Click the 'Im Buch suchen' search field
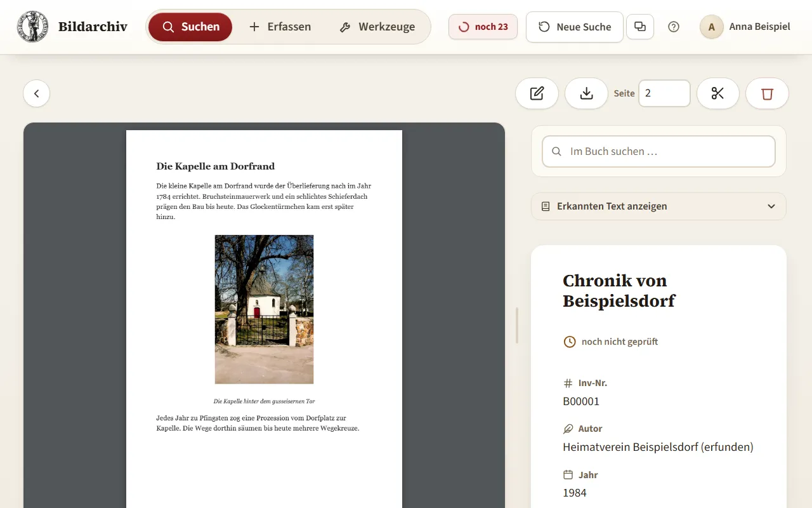Screen dimensions: 812x508 [658, 152]
